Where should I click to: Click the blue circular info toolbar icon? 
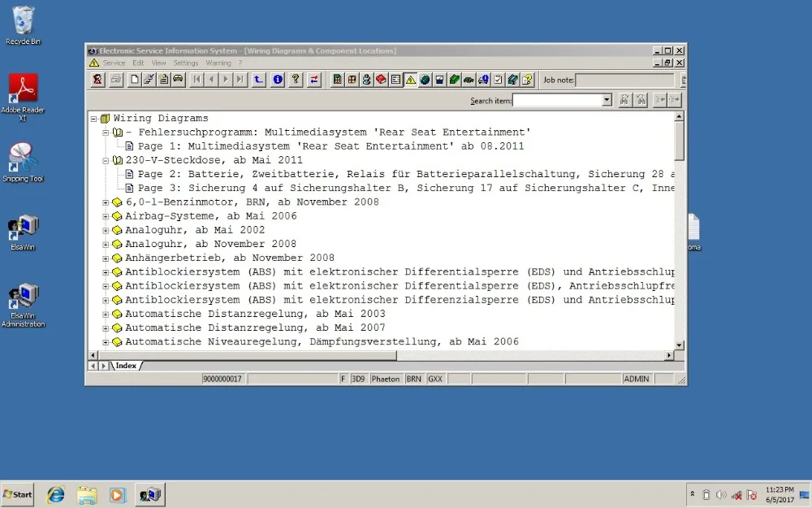(x=278, y=80)
